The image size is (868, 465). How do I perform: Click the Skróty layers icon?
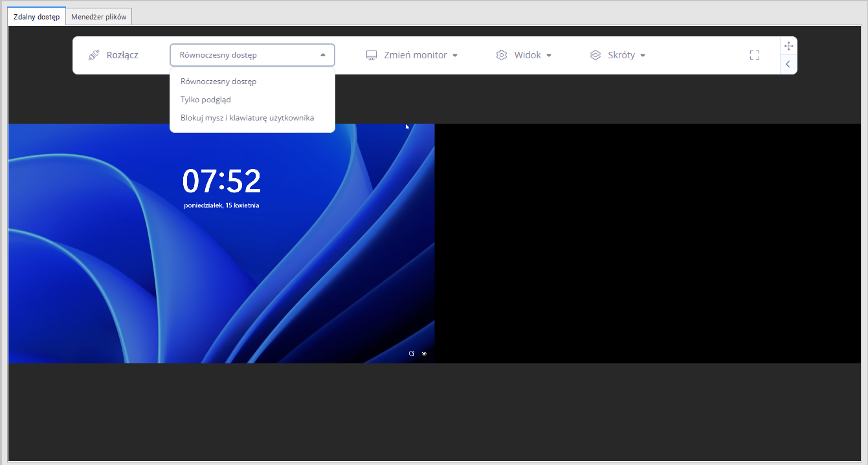(595, 55)
